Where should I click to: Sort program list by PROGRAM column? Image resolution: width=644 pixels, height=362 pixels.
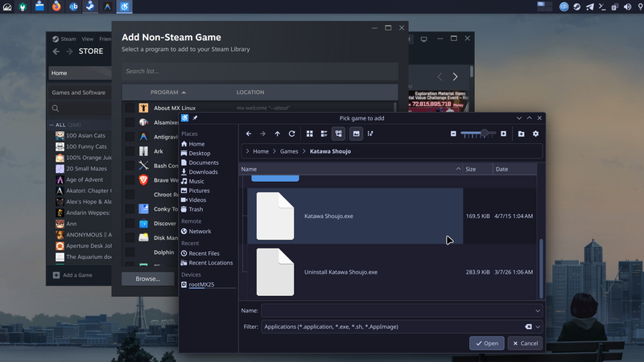(x=168, y=93)
